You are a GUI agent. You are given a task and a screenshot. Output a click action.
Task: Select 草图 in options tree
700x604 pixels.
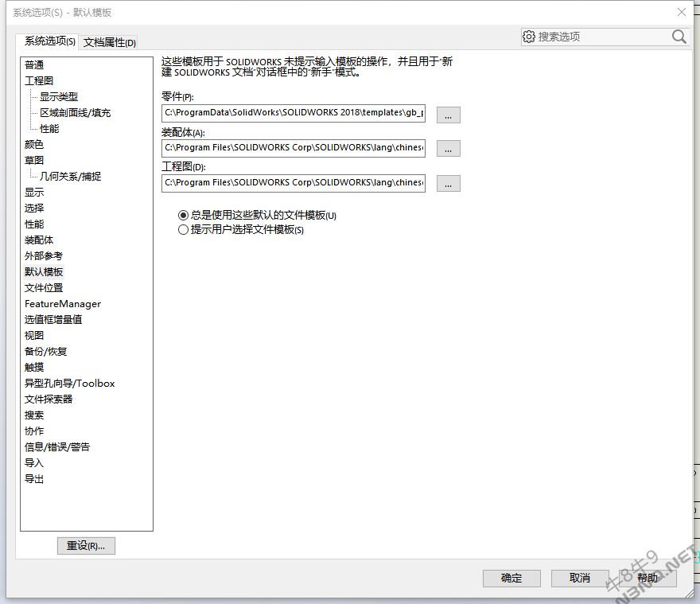coord(34,161)
